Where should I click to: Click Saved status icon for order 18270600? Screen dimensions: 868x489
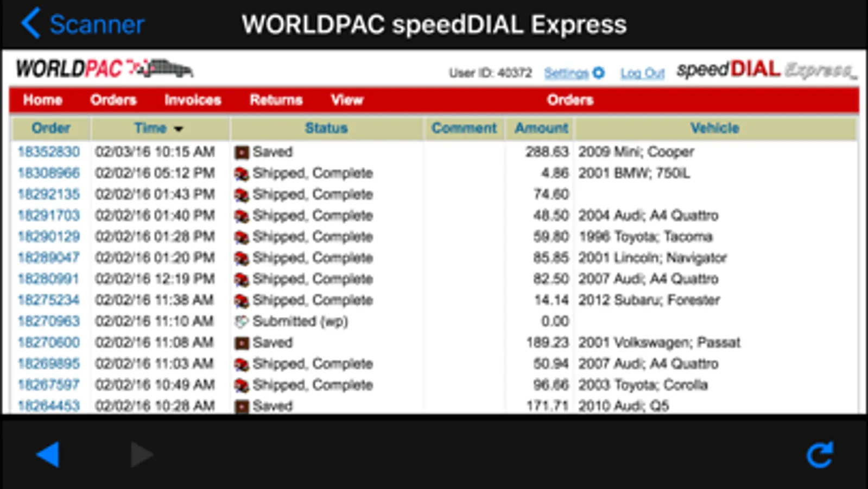click(x=242, y=343)
